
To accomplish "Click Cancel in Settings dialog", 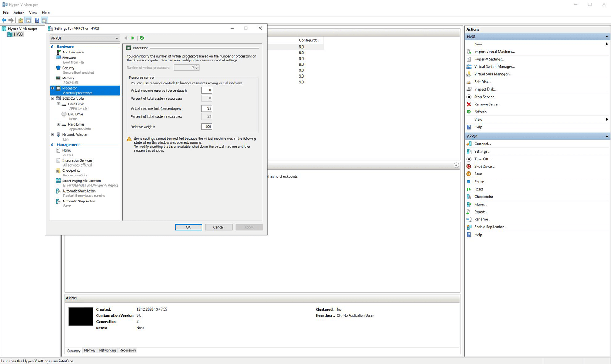I will pos(218,227).
